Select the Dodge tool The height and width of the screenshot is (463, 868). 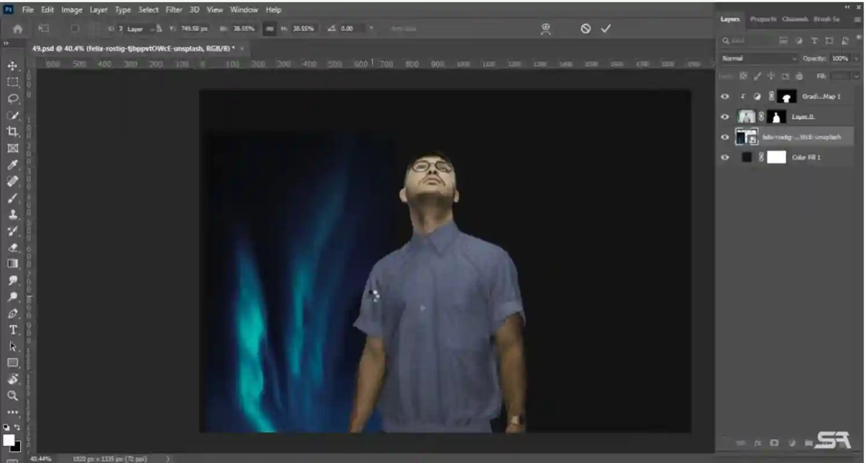point(12,297)
